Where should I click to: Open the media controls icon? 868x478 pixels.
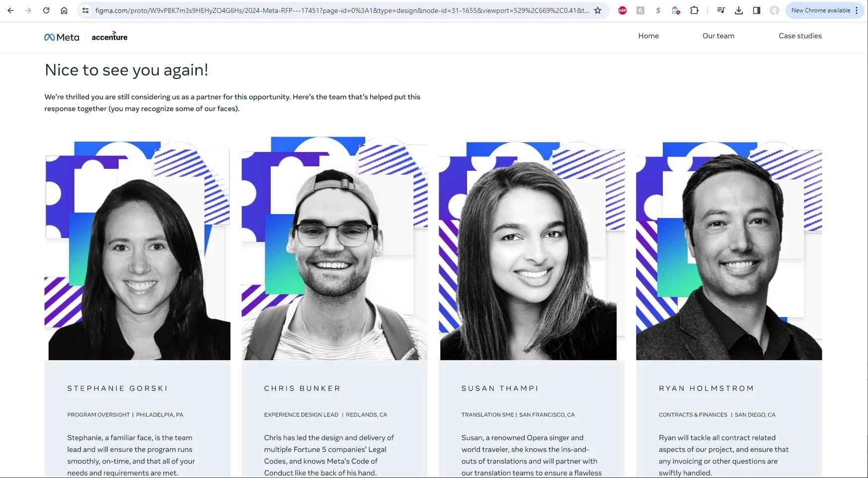pyautogui.click(x=721, y=10)
